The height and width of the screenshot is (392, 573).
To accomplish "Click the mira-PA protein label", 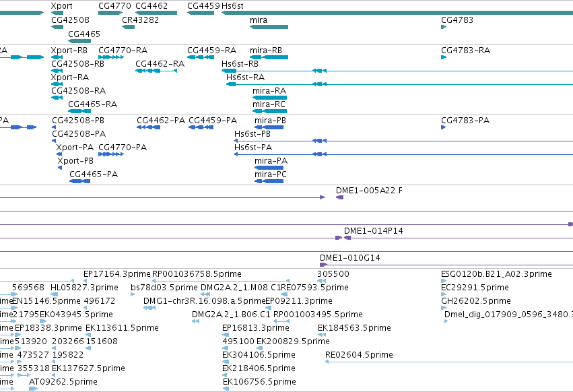I will pyautogui.click(x=271, y=161).
